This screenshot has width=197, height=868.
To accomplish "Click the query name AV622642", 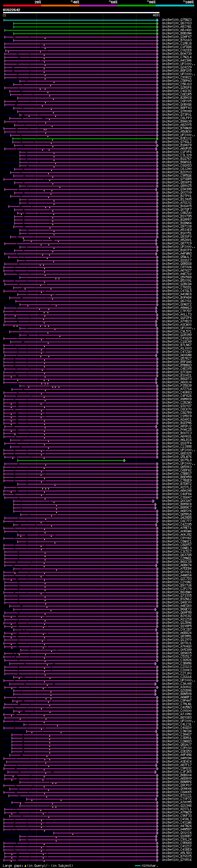I will pos(11,10).
